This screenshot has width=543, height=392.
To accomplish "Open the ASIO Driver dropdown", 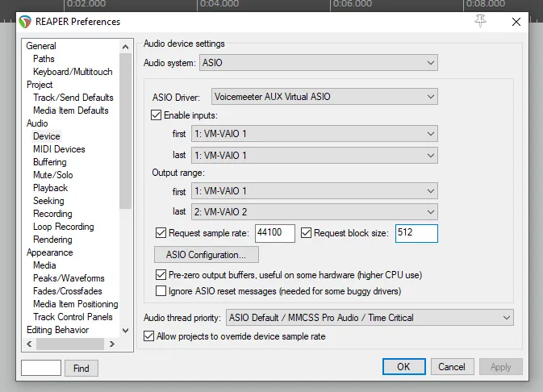I will pos(324,97).
